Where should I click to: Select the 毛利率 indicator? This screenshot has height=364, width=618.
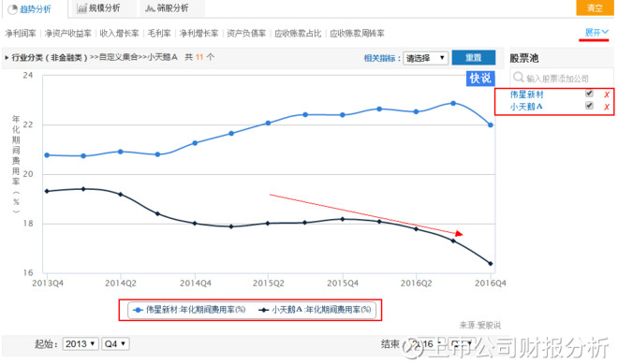[159, 34]
